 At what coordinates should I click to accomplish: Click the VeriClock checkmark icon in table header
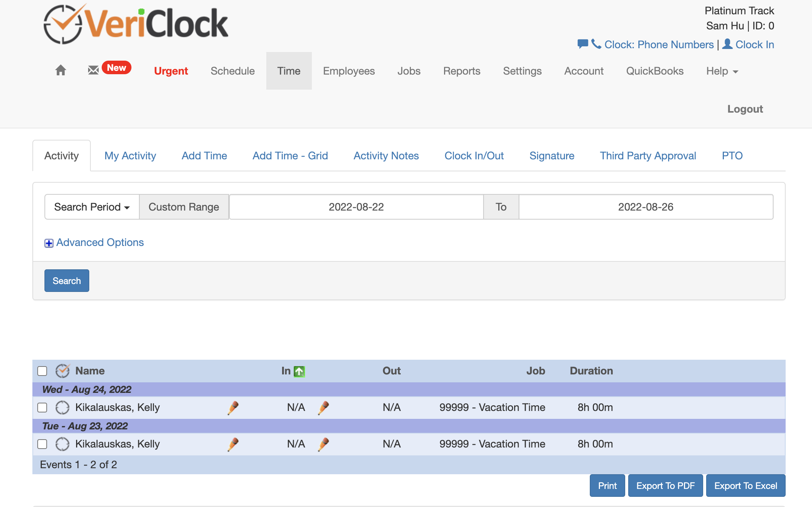point(63,371)
